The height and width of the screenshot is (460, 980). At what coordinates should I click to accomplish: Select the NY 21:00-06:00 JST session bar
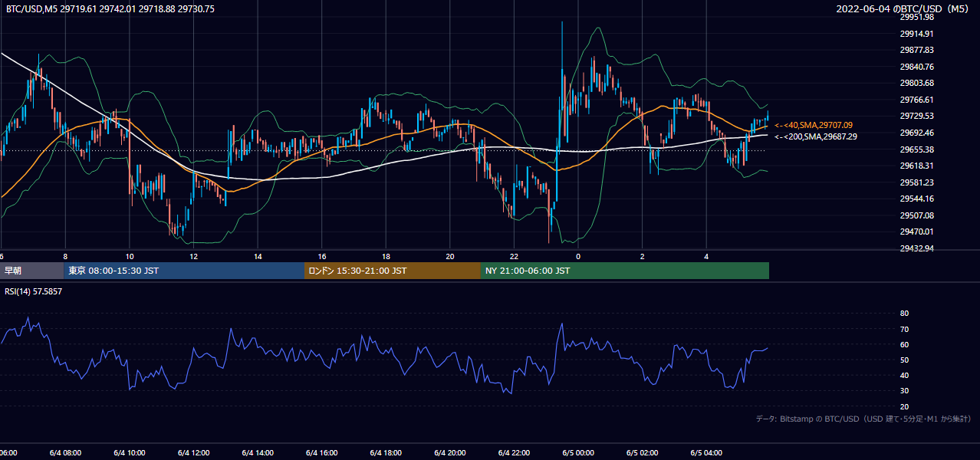click(625, 271)
